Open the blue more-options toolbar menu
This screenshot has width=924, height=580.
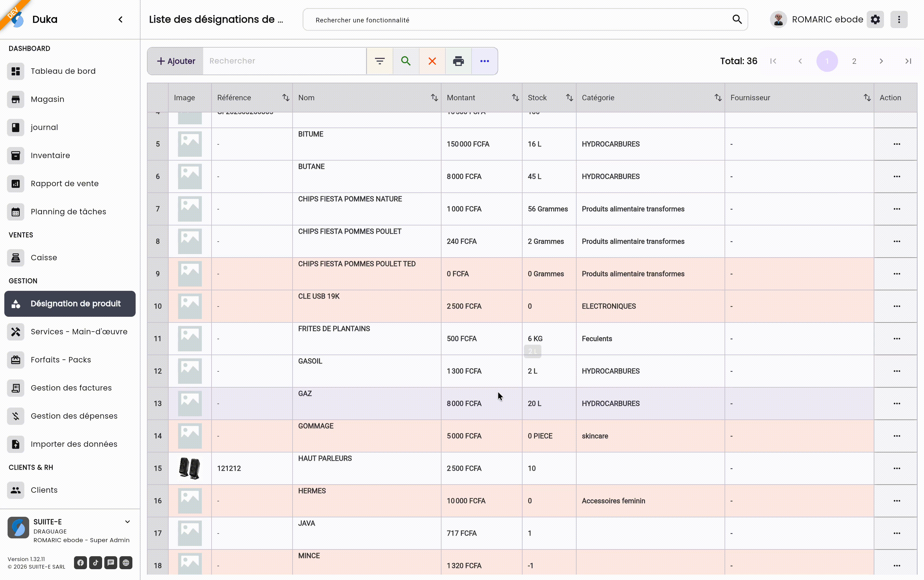(485, 61)
